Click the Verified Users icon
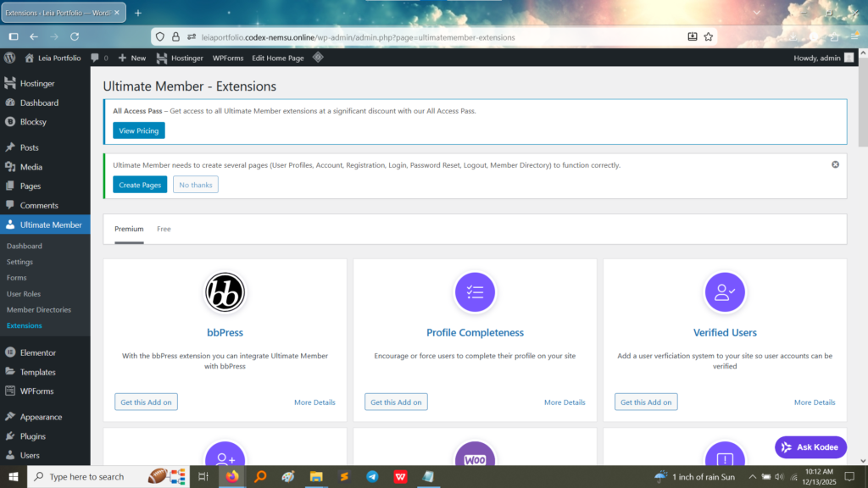Viewport: 868px width, 488px height. click(725, 292)
